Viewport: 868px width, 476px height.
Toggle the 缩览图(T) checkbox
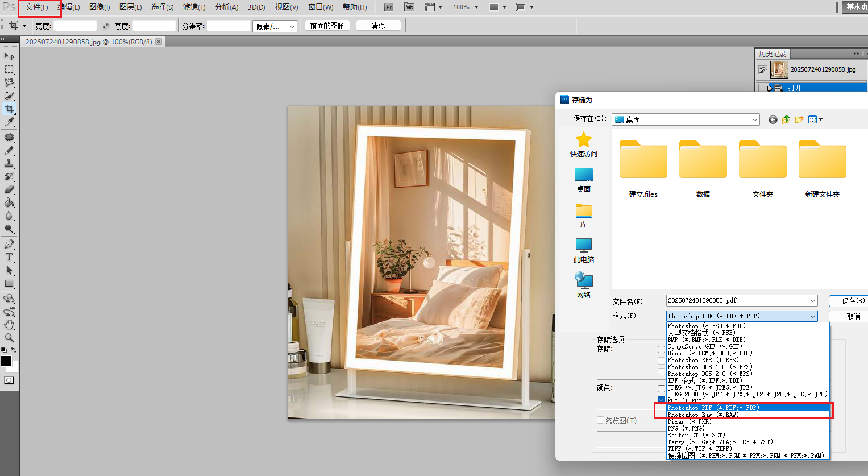[x=601, y=420]
